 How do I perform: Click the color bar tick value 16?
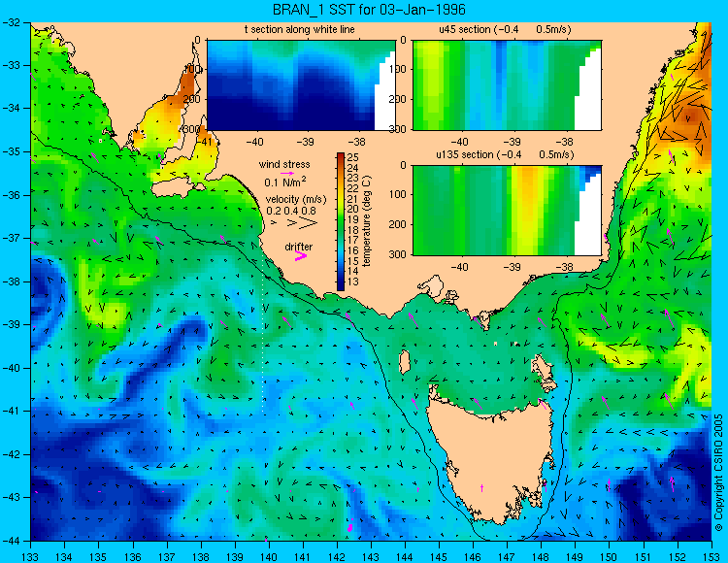pyautogui.click(x=353, y=250)
